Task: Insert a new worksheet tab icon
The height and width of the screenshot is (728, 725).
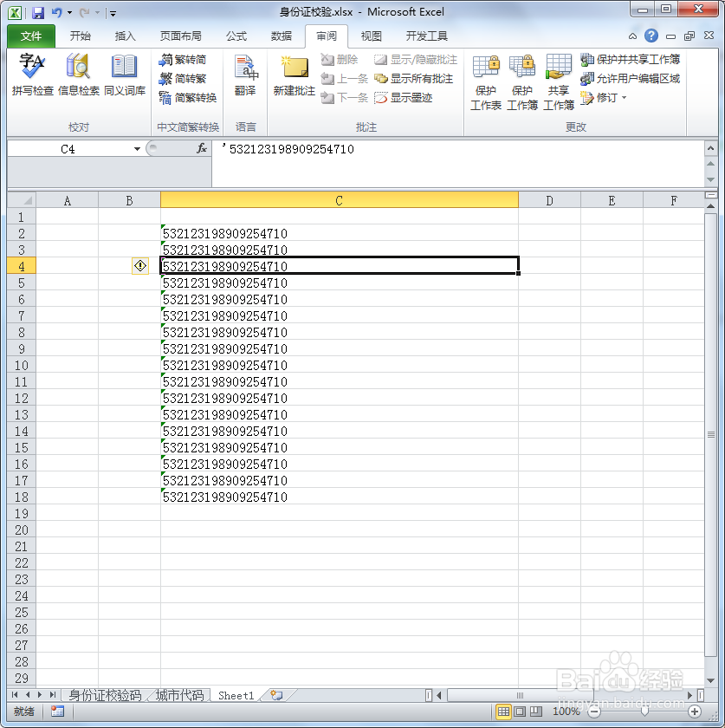Action: click(x=276, y=695)
